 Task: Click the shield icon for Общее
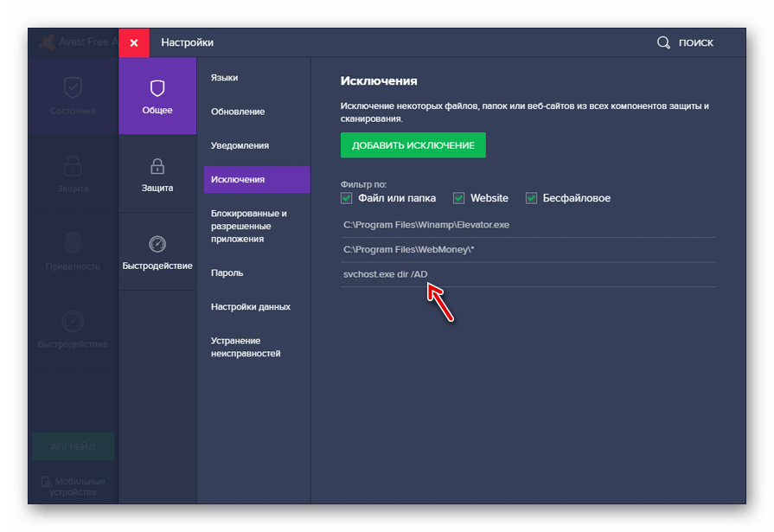[x=157, y=87]
